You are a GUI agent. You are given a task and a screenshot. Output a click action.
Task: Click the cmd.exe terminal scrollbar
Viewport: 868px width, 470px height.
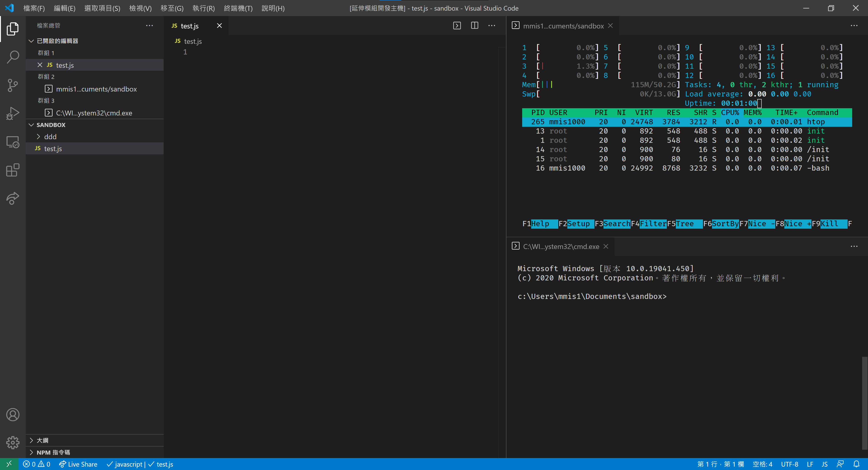coord(864,403)
